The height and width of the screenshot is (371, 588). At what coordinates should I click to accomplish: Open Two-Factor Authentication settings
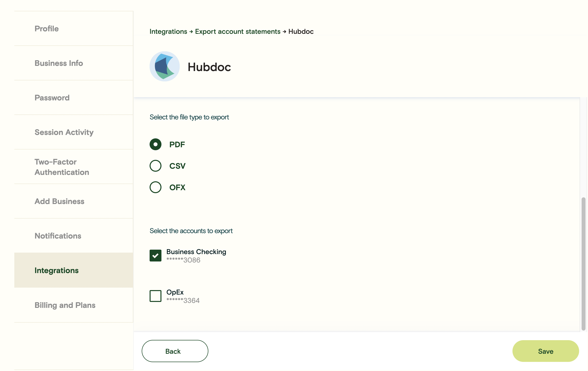[x=62, y=167]
